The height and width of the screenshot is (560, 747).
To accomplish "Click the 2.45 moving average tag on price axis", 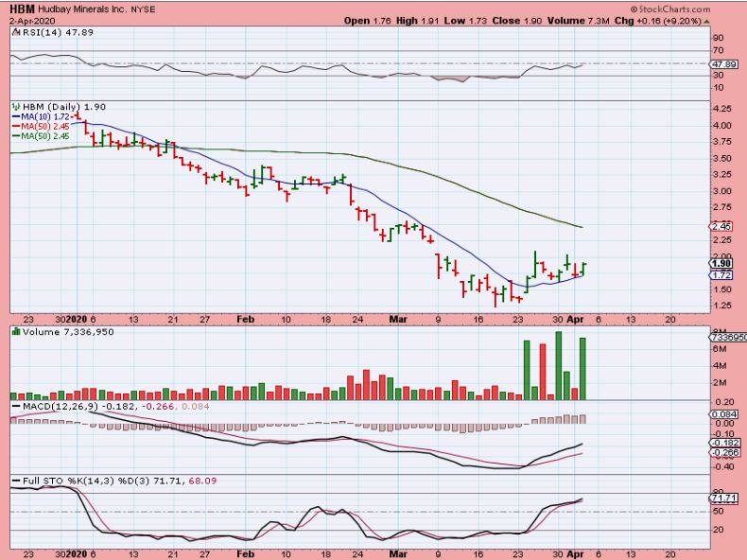I will click(x=721, y=226).
